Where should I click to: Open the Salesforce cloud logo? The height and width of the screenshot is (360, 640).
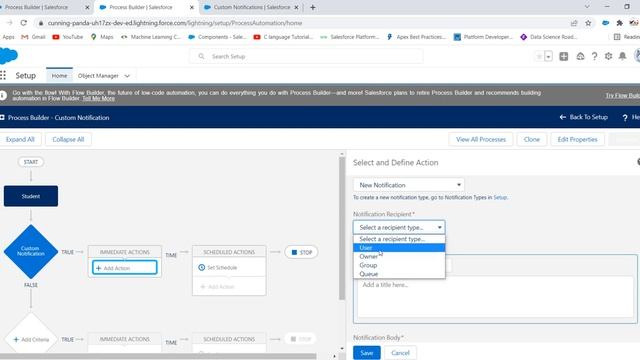pyautogui.click(x=8, y=56)
